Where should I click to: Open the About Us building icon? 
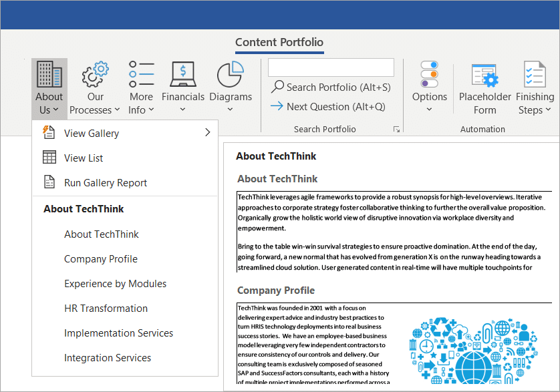pyautogui.click(x=49, y=74)
